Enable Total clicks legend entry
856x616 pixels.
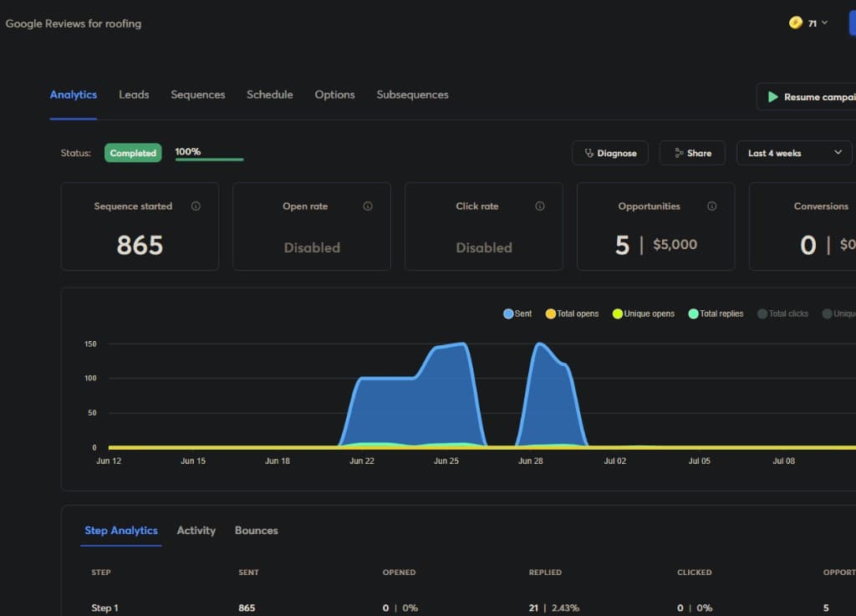(782, 313)
